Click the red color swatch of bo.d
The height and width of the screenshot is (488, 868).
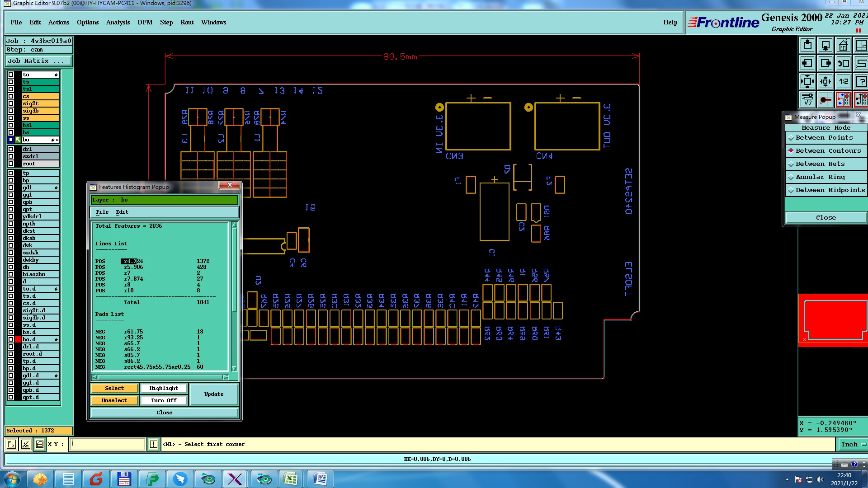18,339
